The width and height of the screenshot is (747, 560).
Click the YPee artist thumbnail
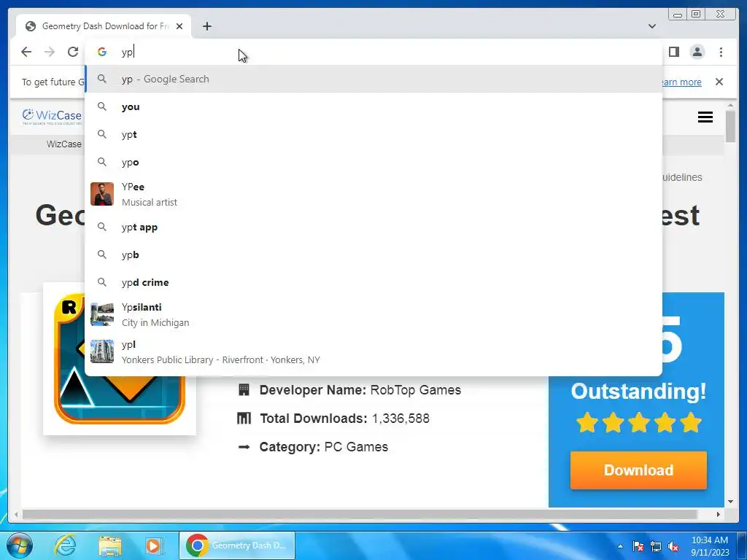coord(102,194)
